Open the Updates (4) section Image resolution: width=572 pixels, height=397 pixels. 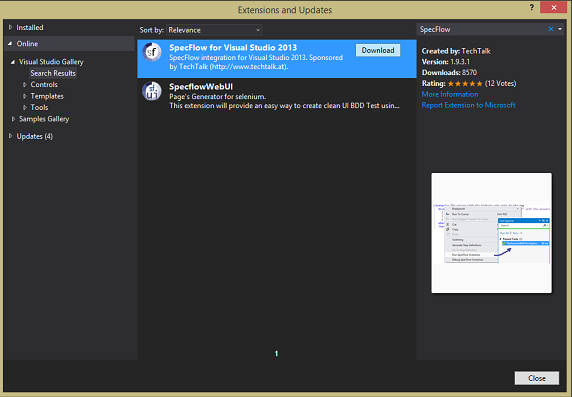[35, 136]
